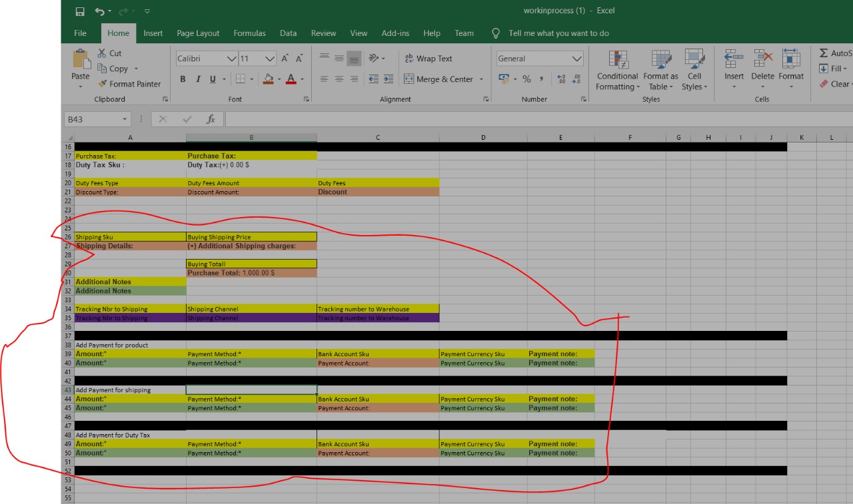Click the Format Painter brush icon
This screenshot has width=853, height=504.
click(103, 84)
